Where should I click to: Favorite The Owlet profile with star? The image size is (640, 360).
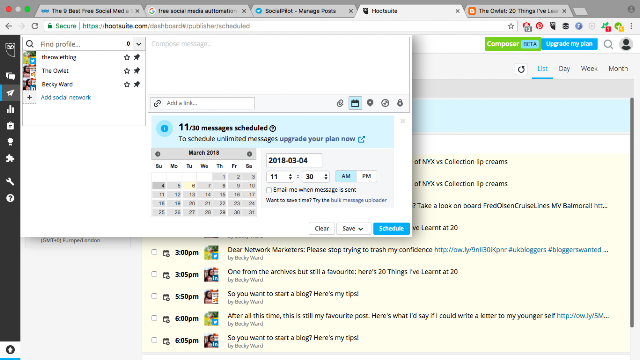point(127,71)
